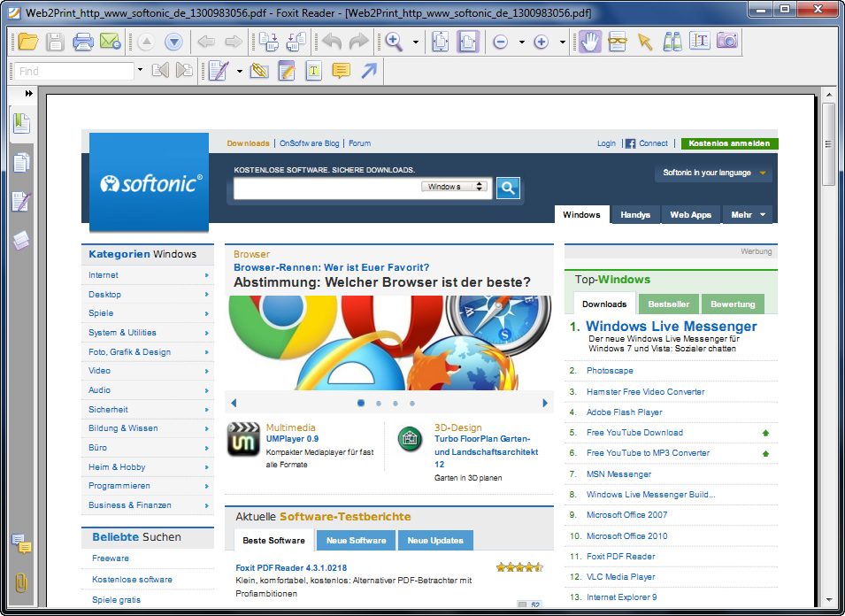Click the next slide right arrow in carousel
The image size is (845, 616).
[x=545, y=403]
